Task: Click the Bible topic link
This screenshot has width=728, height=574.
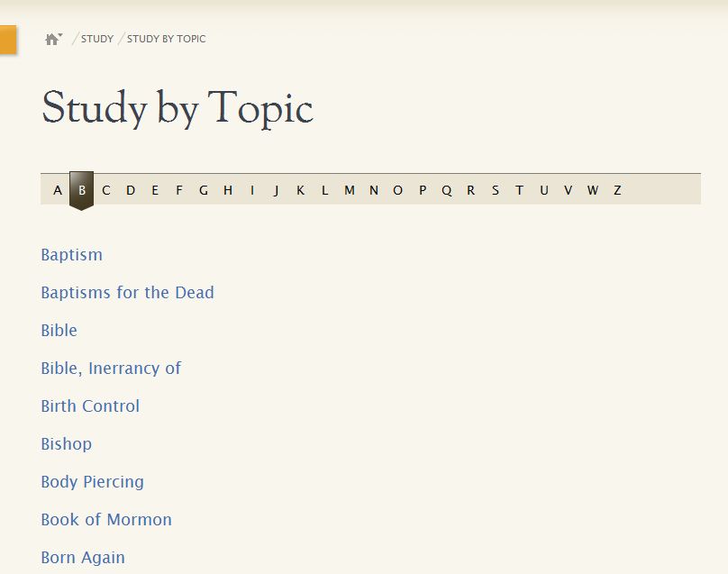Action: [x=59, y=331]
